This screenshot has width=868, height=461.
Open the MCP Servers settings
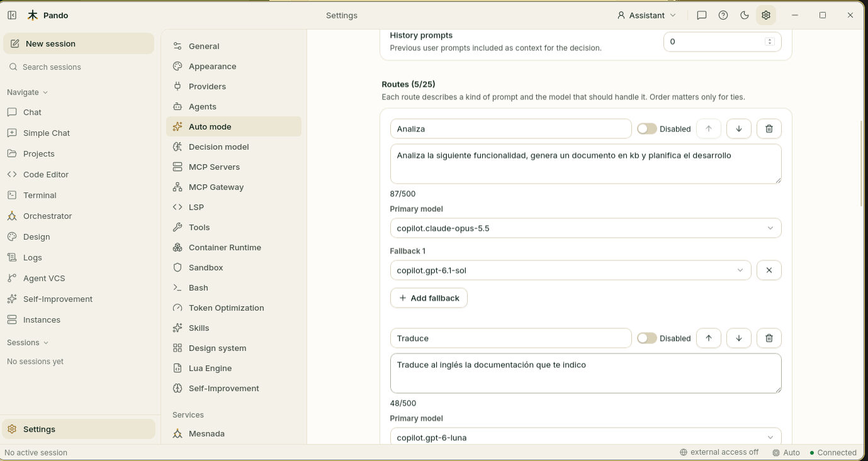[234, 167]
